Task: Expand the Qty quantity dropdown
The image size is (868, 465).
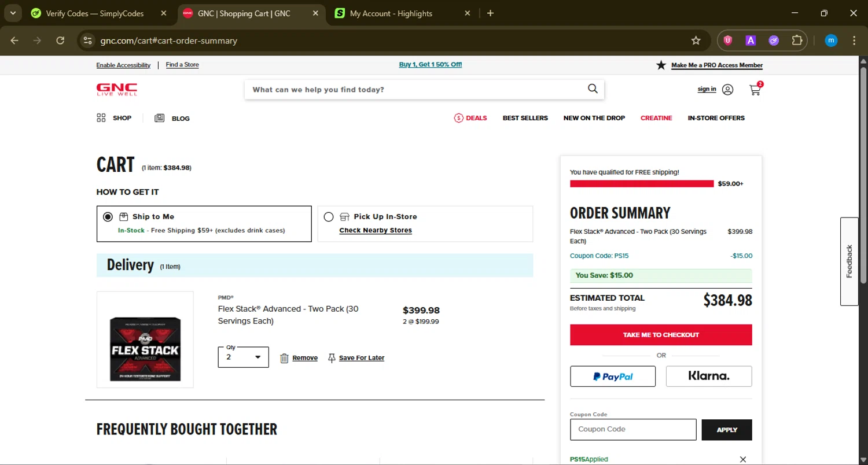Action: click(243, 357)
